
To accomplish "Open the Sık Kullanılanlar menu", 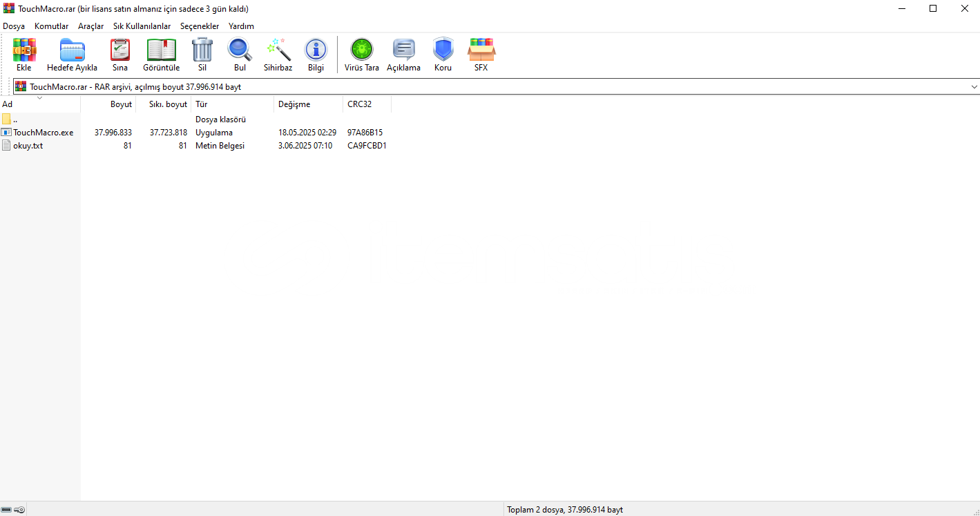I will tap(142, 26).
